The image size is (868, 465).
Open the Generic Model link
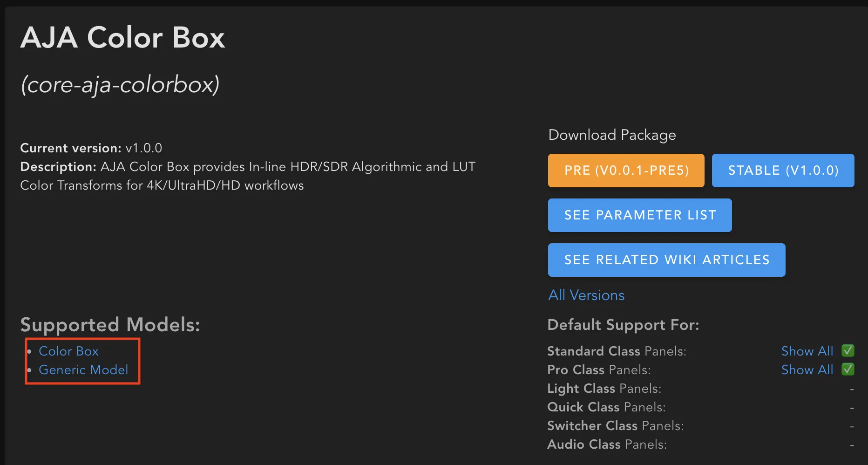(x=83, y=369)
